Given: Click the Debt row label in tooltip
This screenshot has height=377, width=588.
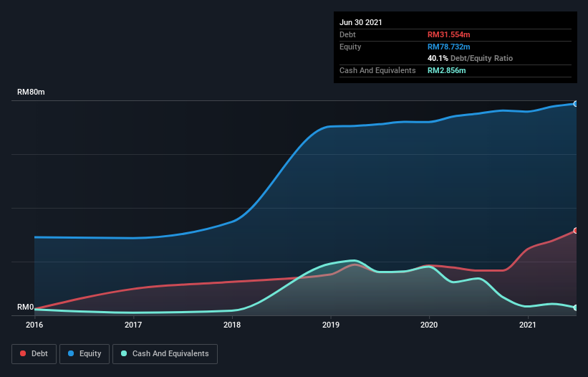Looking at the screenshot, I should (347, 34).
